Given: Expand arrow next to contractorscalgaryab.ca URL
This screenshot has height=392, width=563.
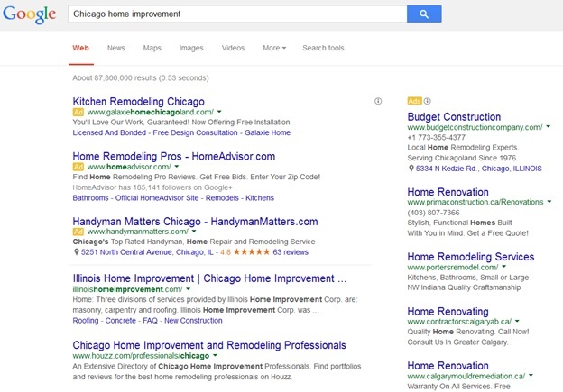Looking at the screenshot, I should click(x=517, y=322).
